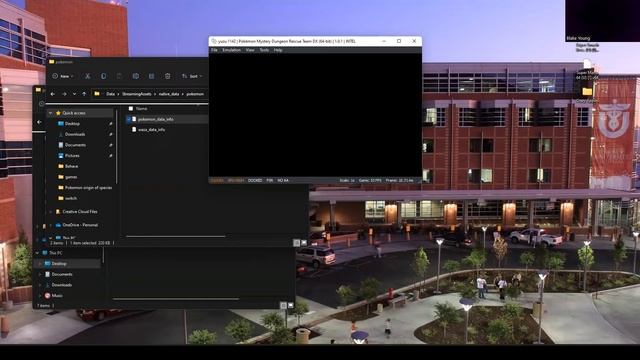Screen dimensions: 640x360
Task: Switch pokemon window to large icons view
Action: click(304, 243)
